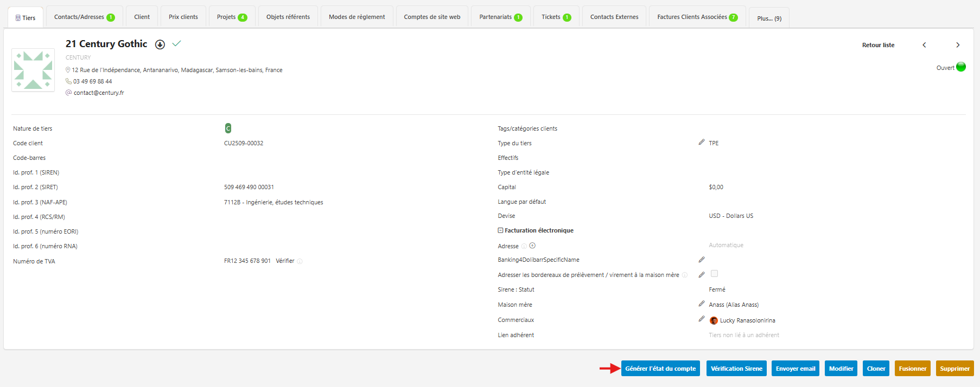Viewport: 980px width, 387px height.
Task: Edit Maison mère with pencil icon
Action: [x=702, y=304]
